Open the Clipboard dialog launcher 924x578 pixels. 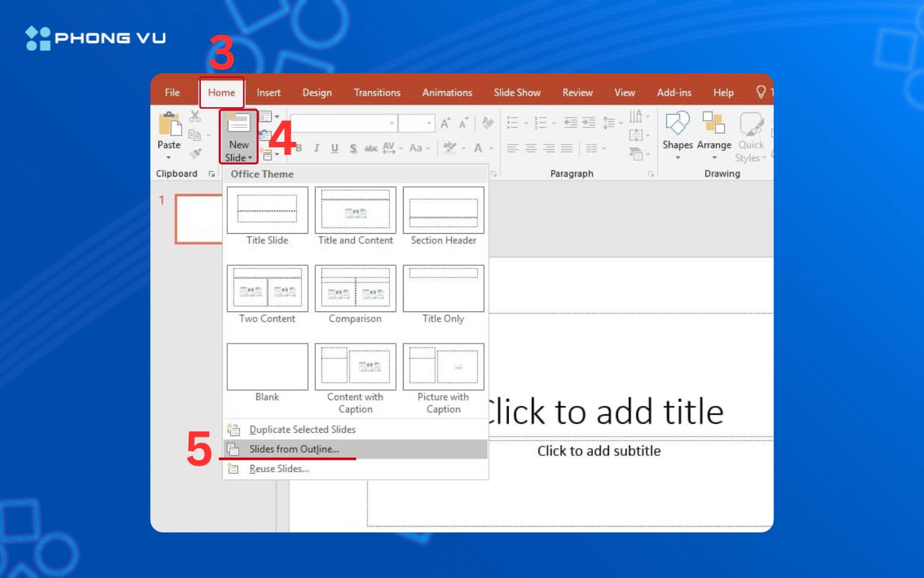(212, 174)
